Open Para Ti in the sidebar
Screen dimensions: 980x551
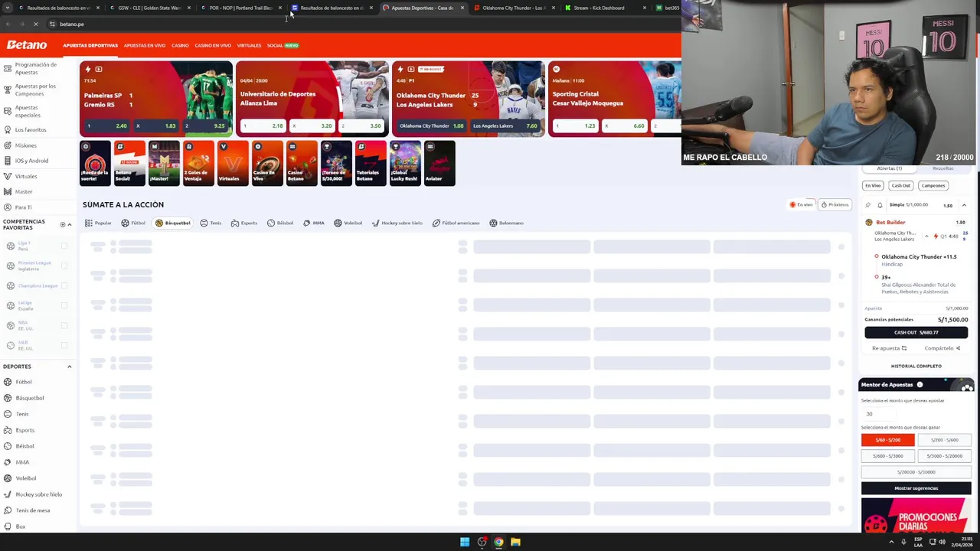click(x=23, y=207)
